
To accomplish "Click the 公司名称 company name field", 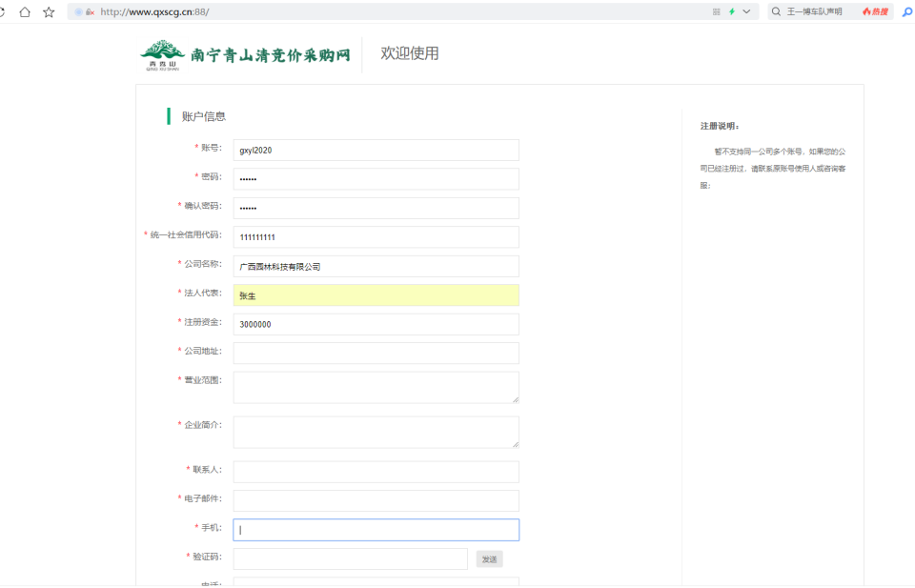I will point(376,266).
